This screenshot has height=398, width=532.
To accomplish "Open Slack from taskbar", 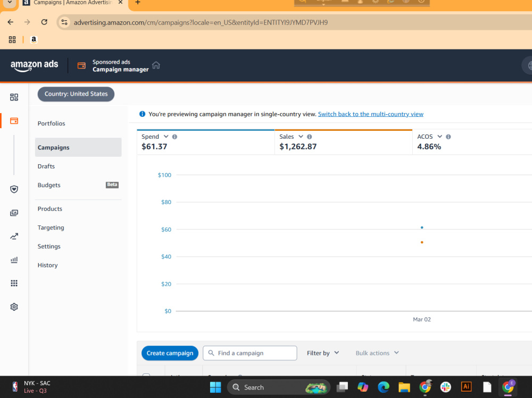I will point(445,387).
